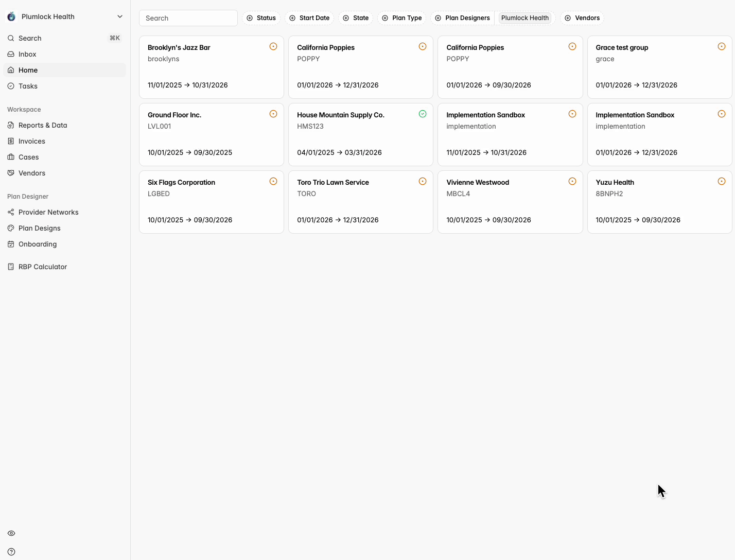The height and width of the screenshot is (560, 735).
Task: Click the green check status on House Mountain Supply Co.
Action: pos(423,114)
